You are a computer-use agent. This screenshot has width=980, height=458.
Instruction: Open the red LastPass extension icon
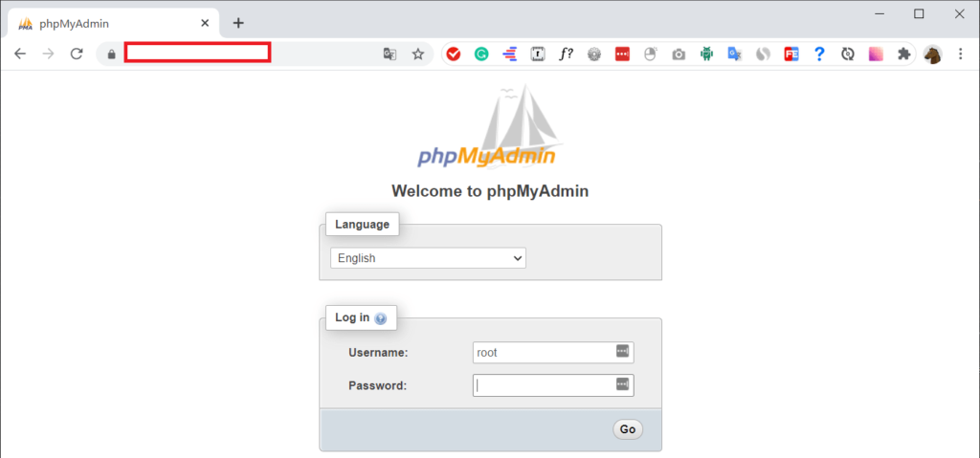point(622,55)
